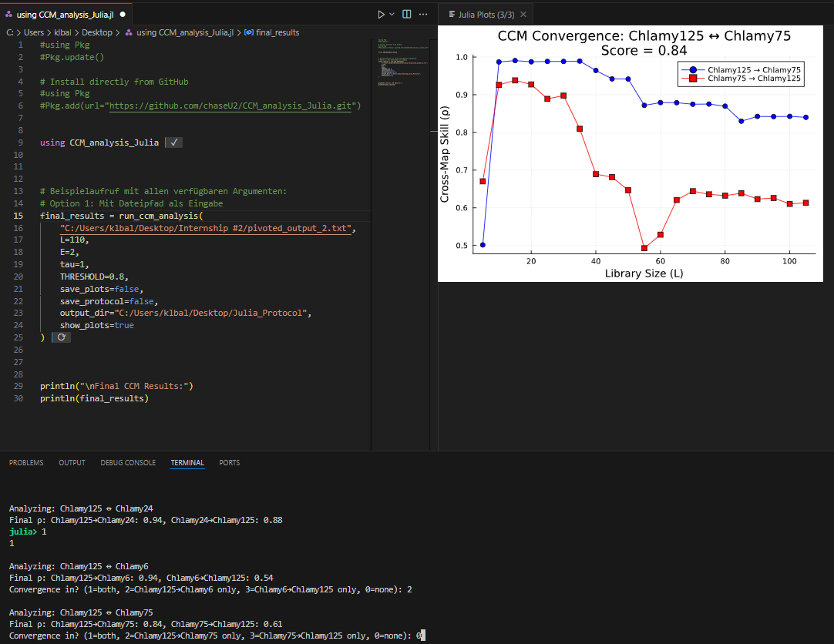Click the loading spinner icon on line 25
834x644 pixels.
[61, 337]
